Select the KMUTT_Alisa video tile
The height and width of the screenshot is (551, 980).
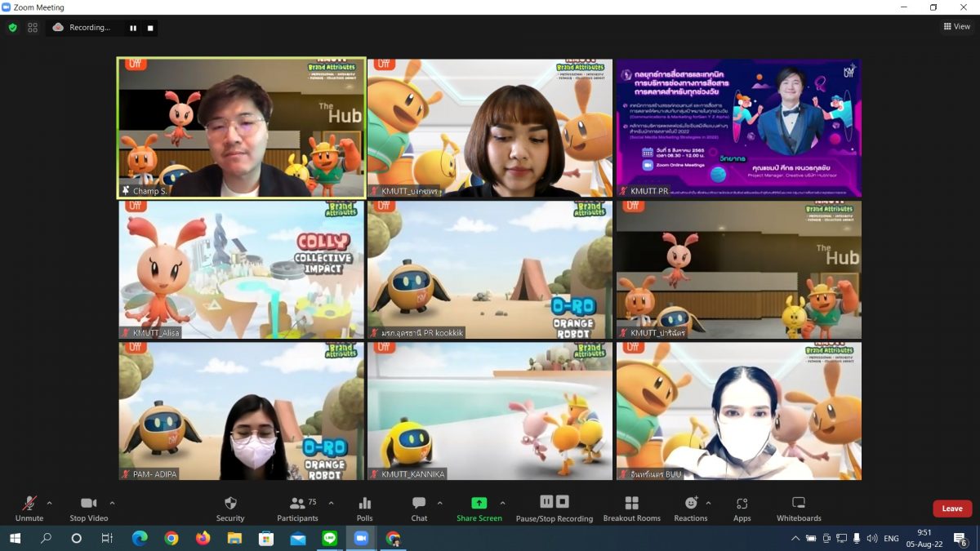(x=242, y=270)
